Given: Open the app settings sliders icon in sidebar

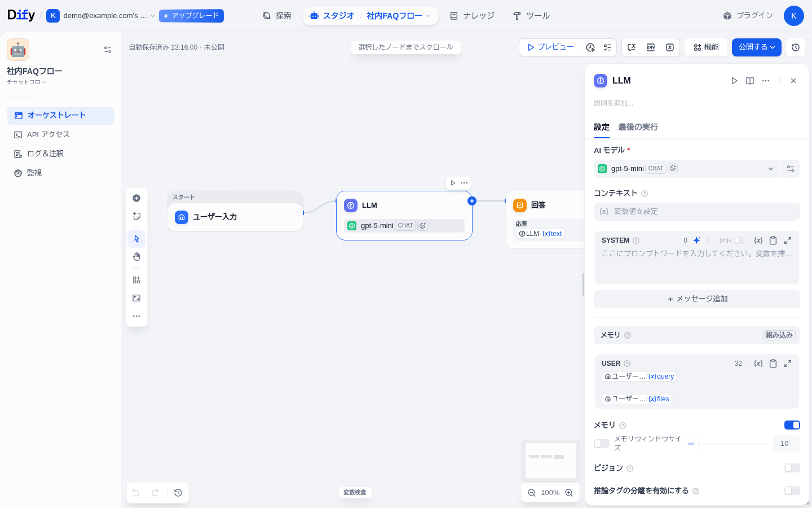Looking at the screenshot, I should coord(108,50).
